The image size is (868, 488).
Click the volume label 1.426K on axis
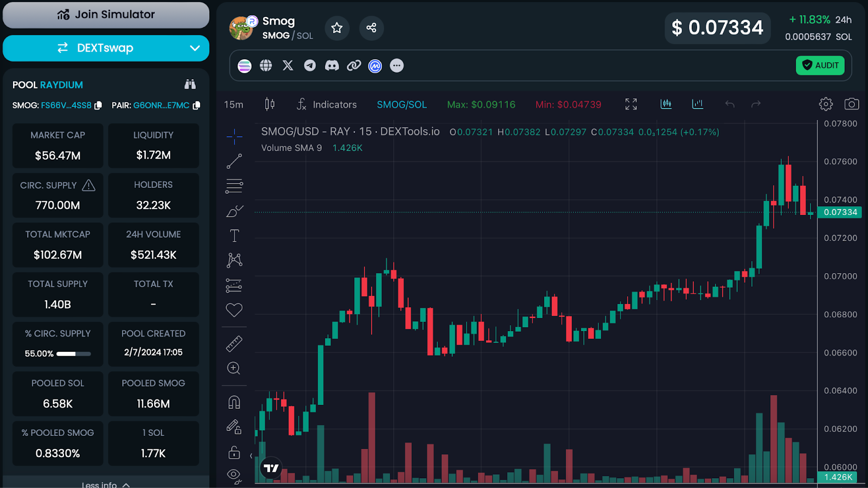pyautogui.click(x=838, y=477)
